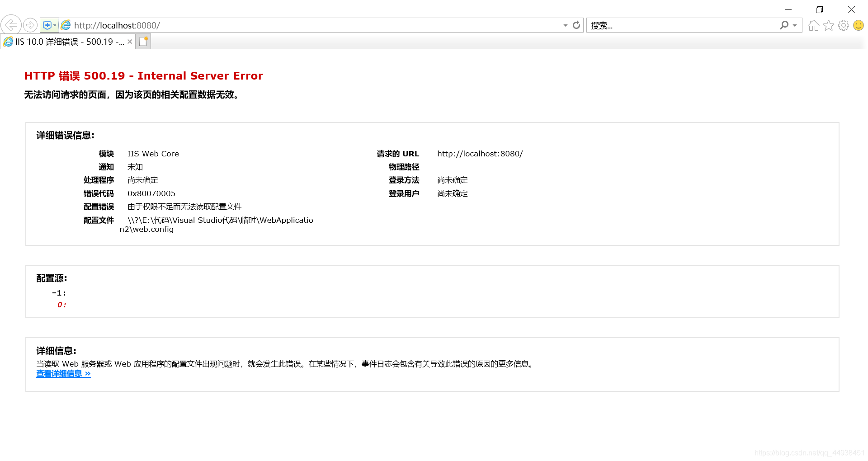Click the smiley feedback icon

(x=859, y=25)
